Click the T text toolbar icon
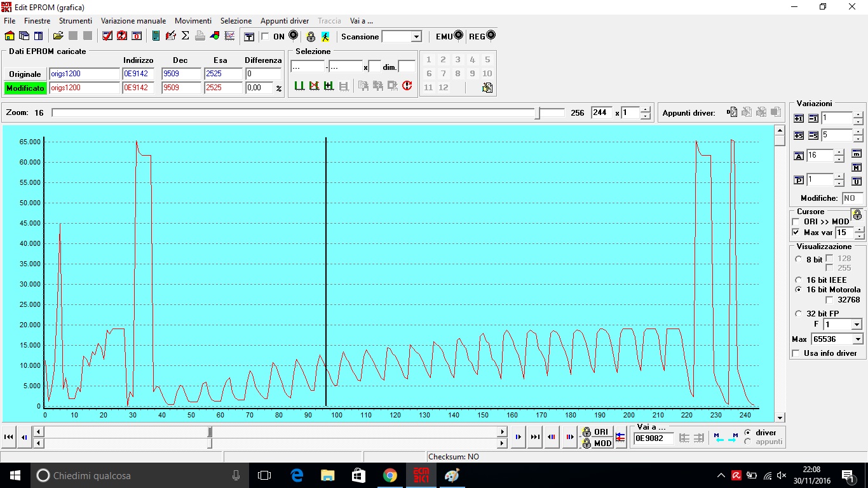The image size is (868, 488). [249, 36]
